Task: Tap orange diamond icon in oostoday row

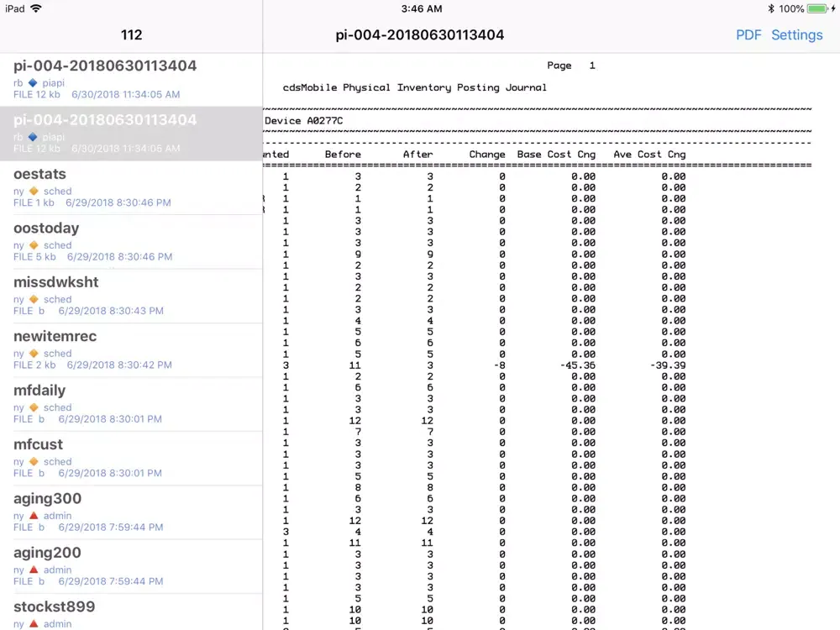Action: click(x=34, y=244)
